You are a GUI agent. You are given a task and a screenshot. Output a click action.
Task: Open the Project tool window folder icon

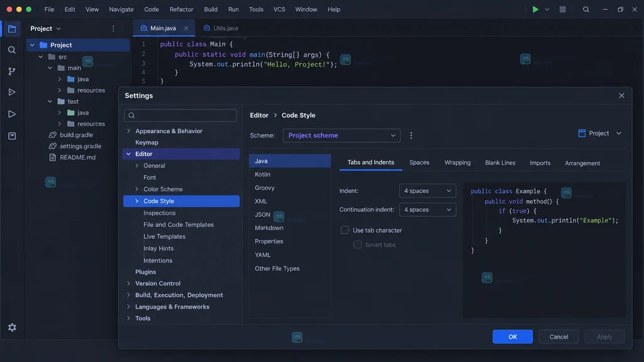point(12,29)
